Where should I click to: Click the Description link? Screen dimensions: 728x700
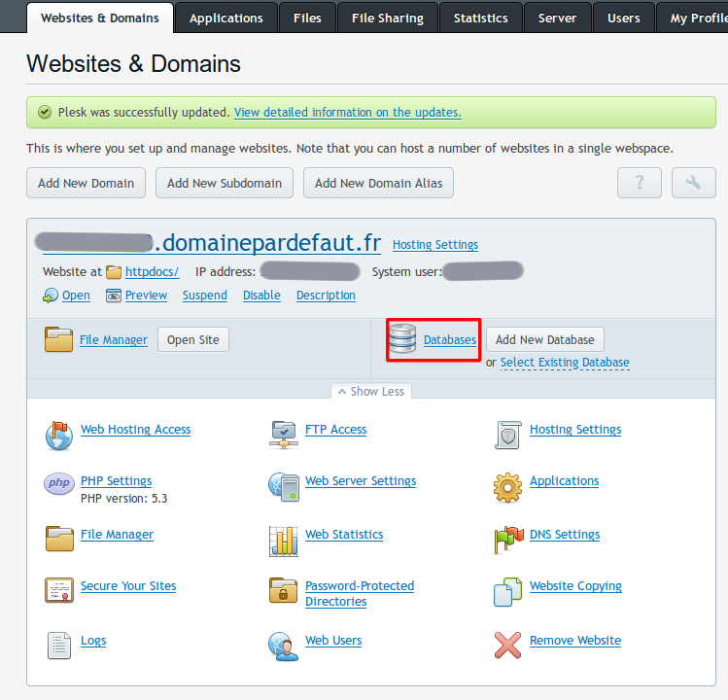326,296
